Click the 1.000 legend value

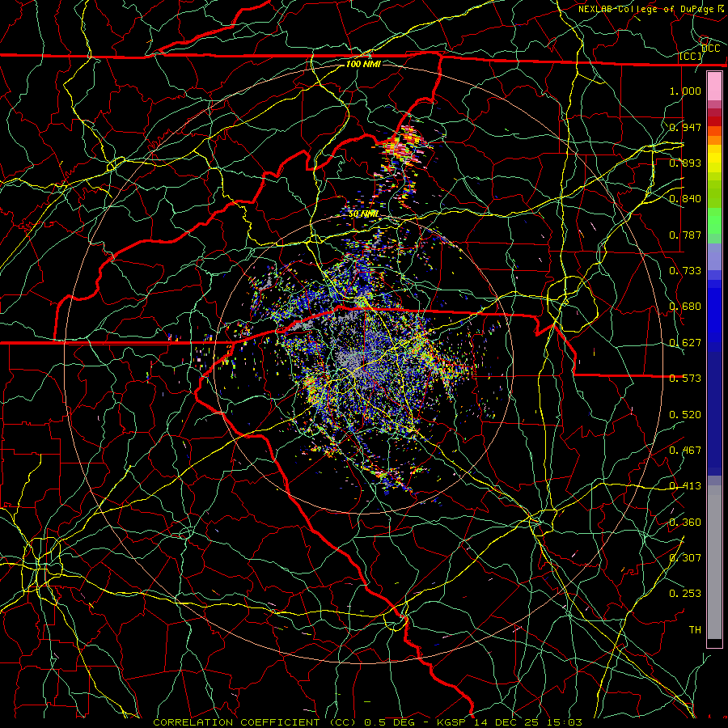685,91
